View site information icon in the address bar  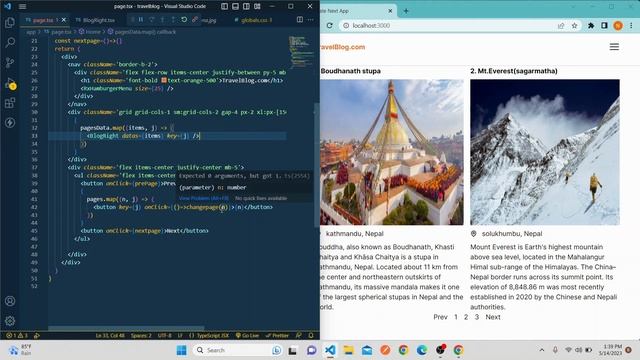click(346, 25)
